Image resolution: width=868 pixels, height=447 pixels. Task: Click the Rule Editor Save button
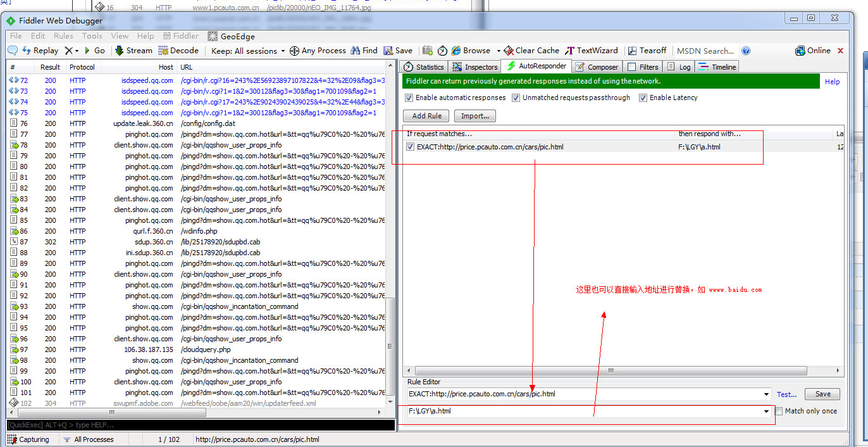click(822, 394)
